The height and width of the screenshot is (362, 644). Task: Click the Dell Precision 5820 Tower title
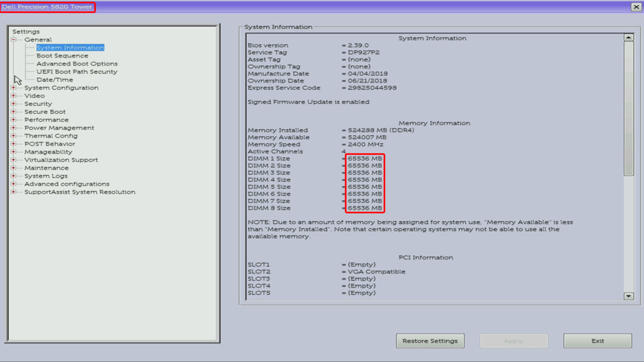[x=47, y=6]
